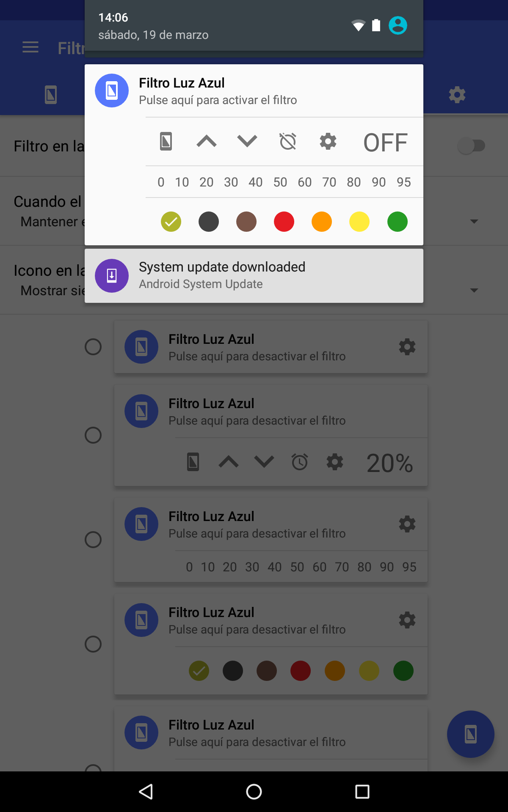Select radio button for basic notification style

[x=93, y=347]
